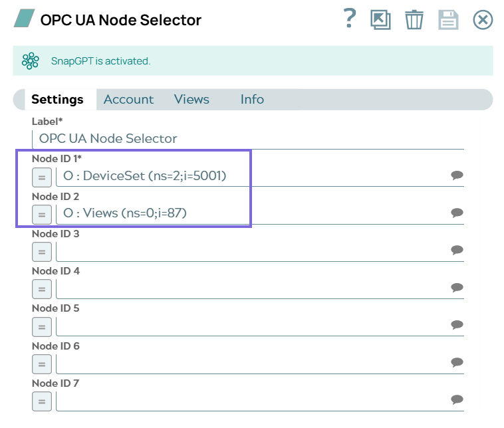This screenshot has height=428, width=504.
Task: Toggle expression button for Node ID 7
Action: (x=42, y=401)
